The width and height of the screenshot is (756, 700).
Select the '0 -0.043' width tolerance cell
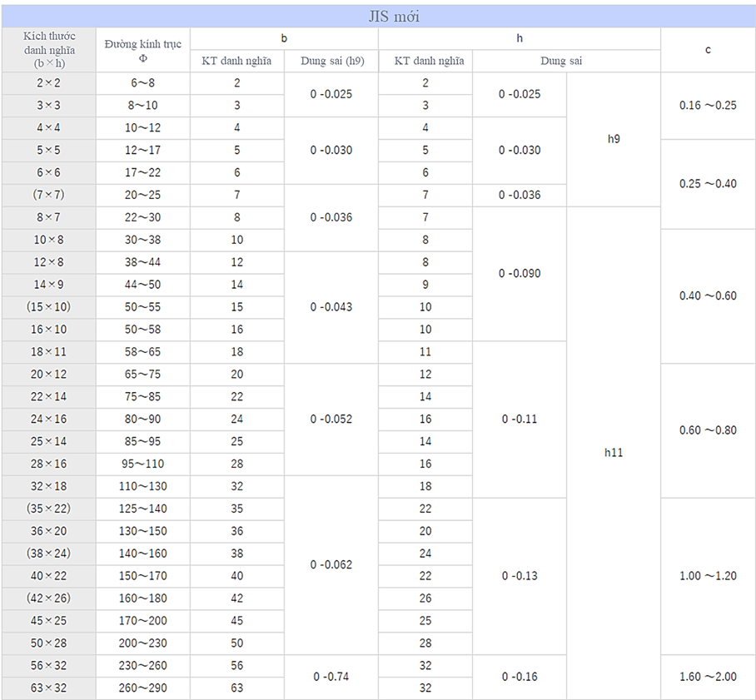pos(331,307)
